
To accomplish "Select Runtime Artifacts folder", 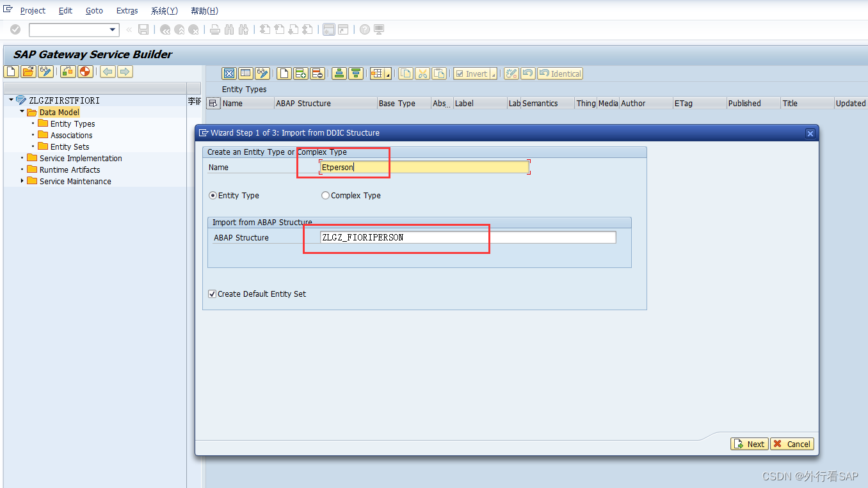I will [x=70, y=169].
